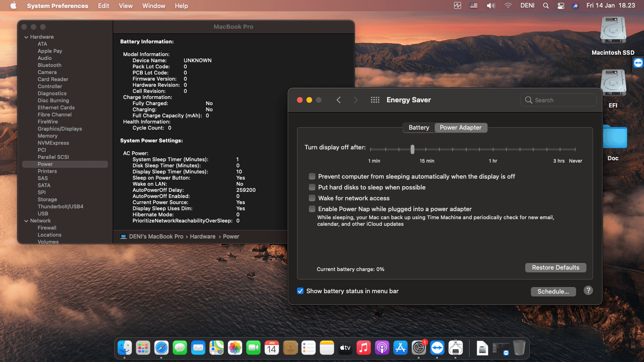
Task: Open the date and time in the menu bar
Action: pyautogui.click(x=611, y=6)
